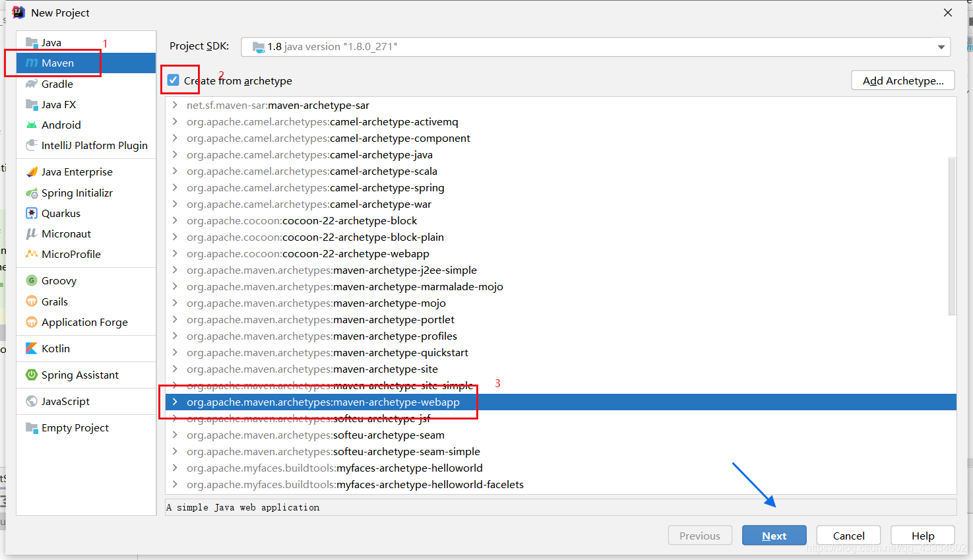Expand camel-archetype-spring entry
This screenshot has height=560, width=973.
click(x=175, y=187)
